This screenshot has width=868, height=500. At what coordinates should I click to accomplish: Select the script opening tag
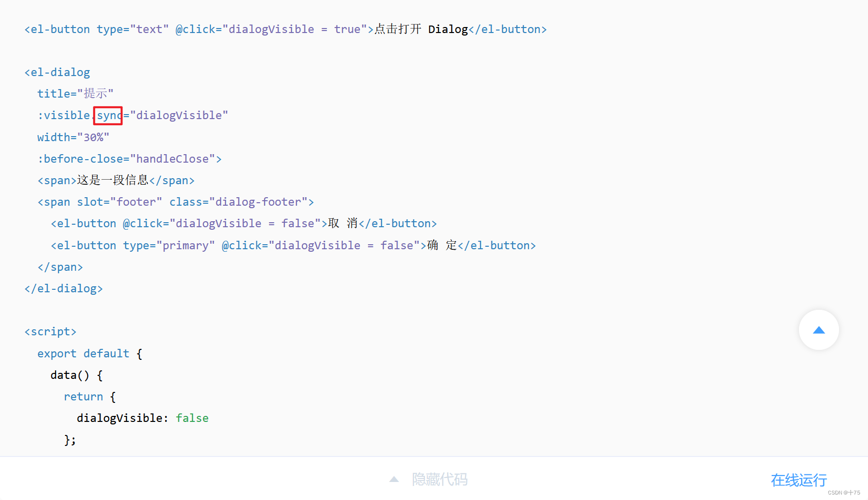click(50, 331)
